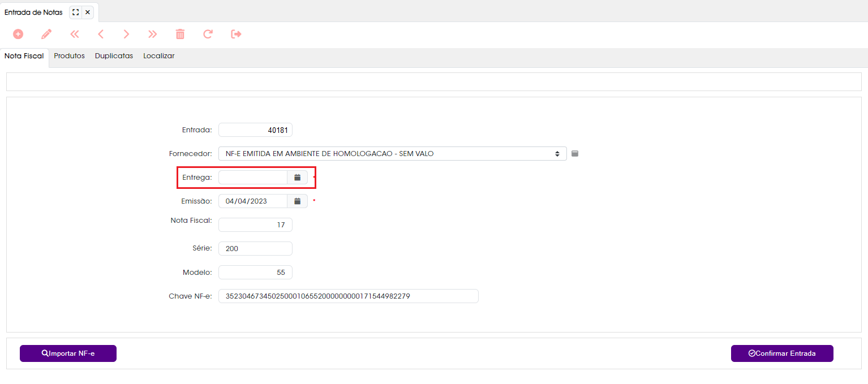This screenshot has height=384, width=868.
Task: Focus the Série field showing 200
Action: pyautogui.click(x=255, y=249)
